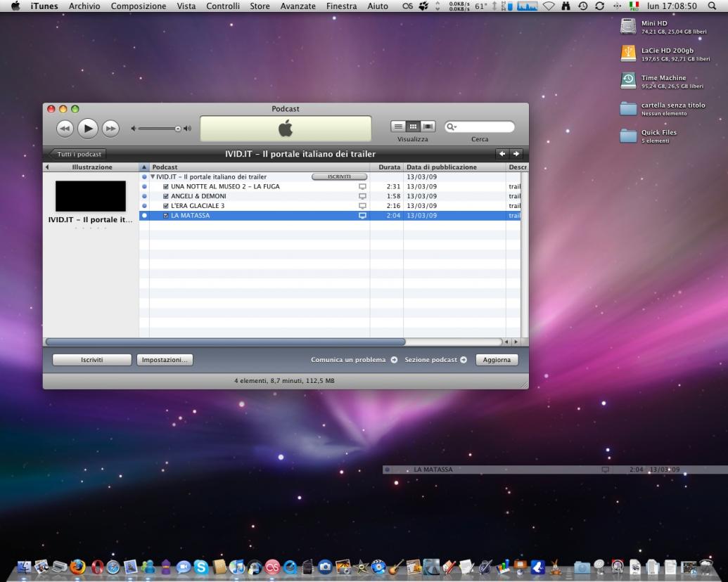Click the right arrow navigation button

point(516,154)
